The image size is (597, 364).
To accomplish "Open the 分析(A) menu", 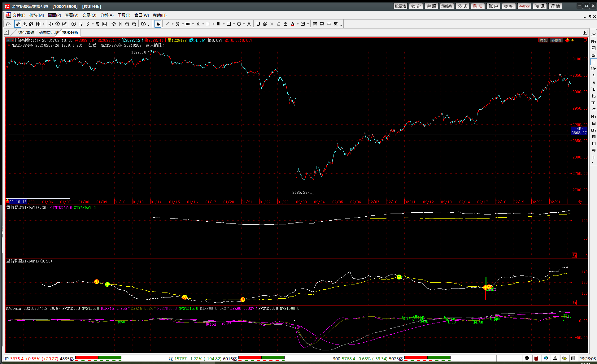I will coord(107,15).
